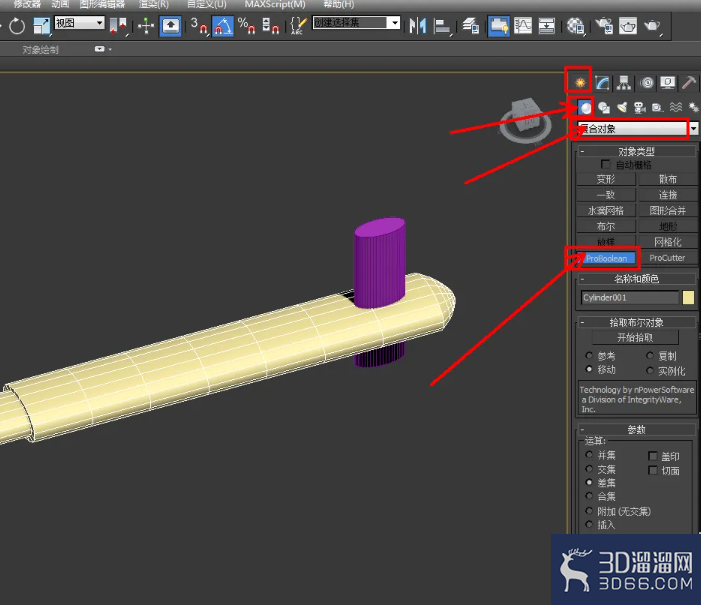Collapse the 对象类型 rollout
Image resolution: width=701 pixels, height=605 pixels.
pos(636,152)
